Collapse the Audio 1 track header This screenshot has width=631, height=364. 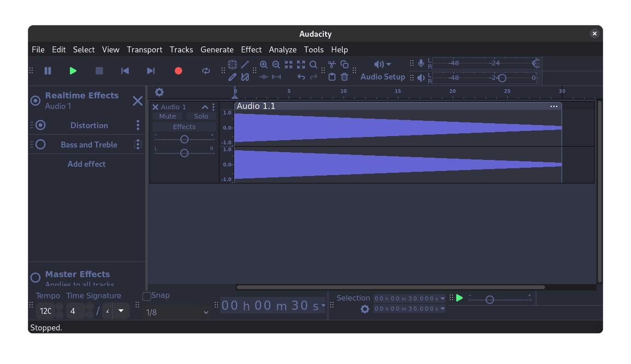pos(205,107)
